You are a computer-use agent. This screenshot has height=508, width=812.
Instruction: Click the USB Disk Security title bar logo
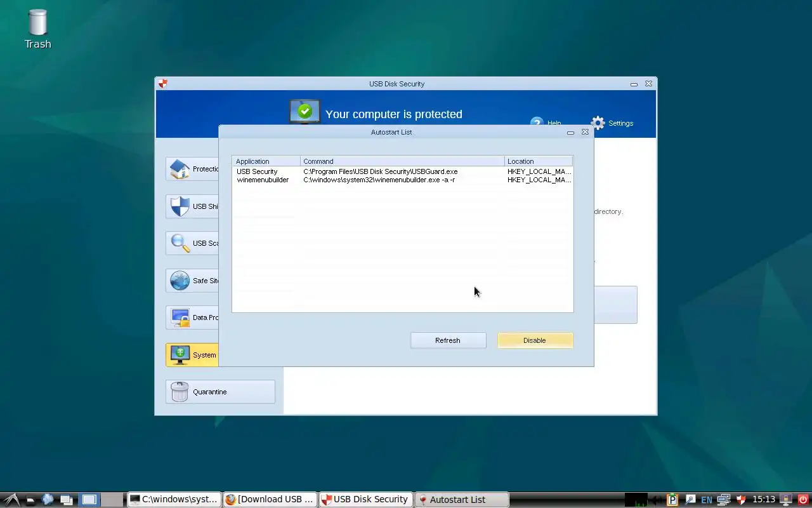[x=163, y=83]
